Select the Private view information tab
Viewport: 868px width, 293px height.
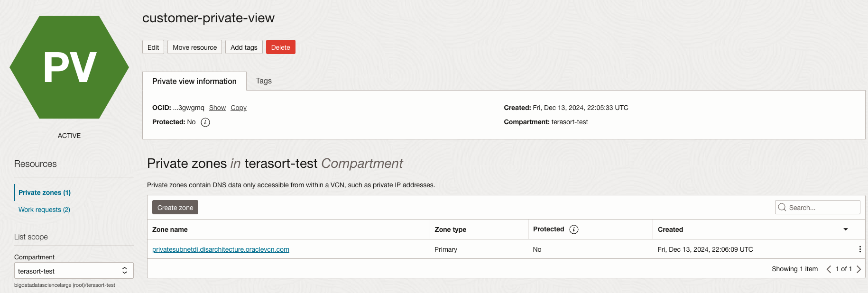194,82
